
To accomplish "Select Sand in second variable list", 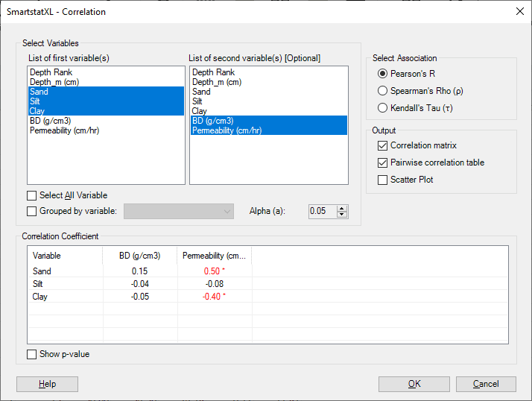I will coord(202,92).
